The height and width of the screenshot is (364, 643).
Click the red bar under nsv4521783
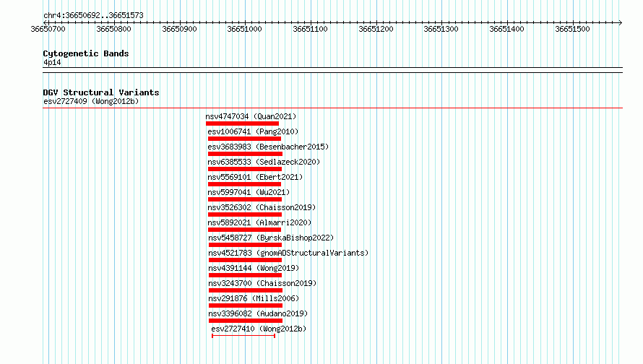pyautogui.click(x=245, y=260)
